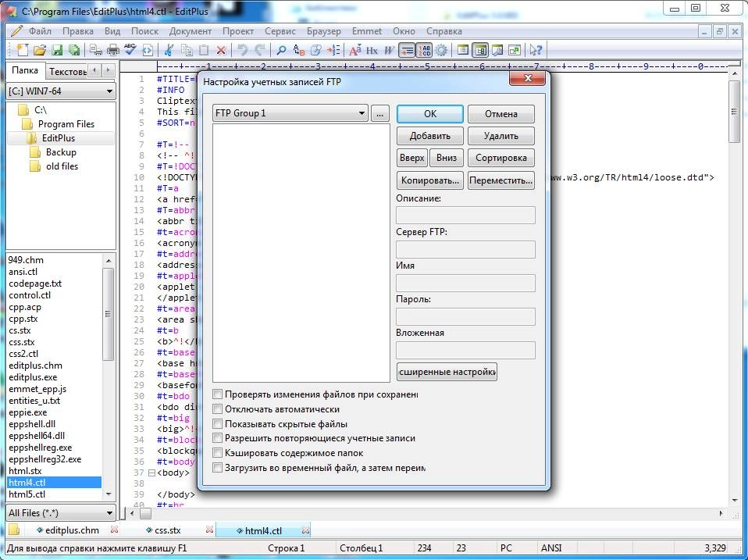Screen dimensions: 748x560
Task: Click the context help arrow-question icon
Action: 536,50
